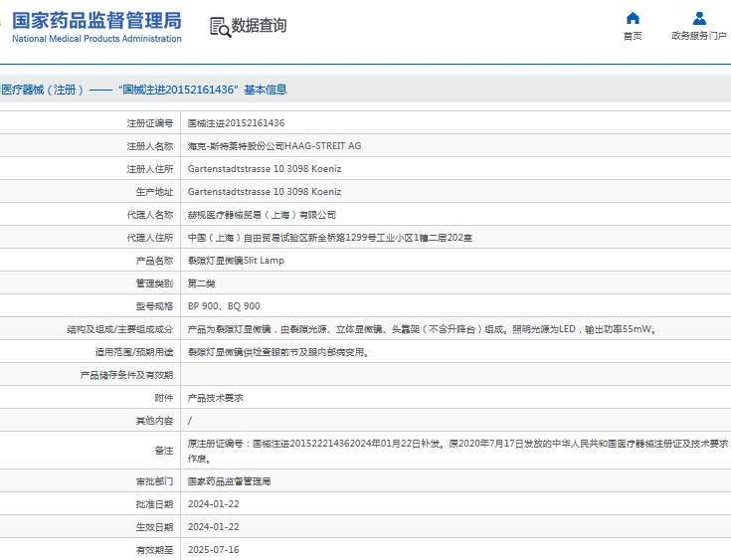Click the 代理人名称 label

tap(149, 215)
